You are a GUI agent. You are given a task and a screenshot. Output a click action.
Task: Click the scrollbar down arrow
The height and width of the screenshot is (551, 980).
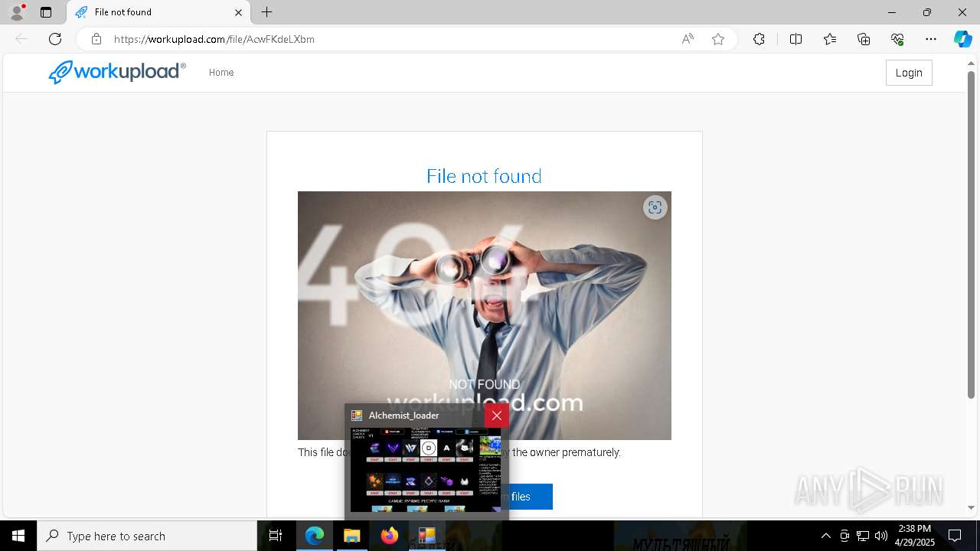pyautogui.click(x=972, y=507)
